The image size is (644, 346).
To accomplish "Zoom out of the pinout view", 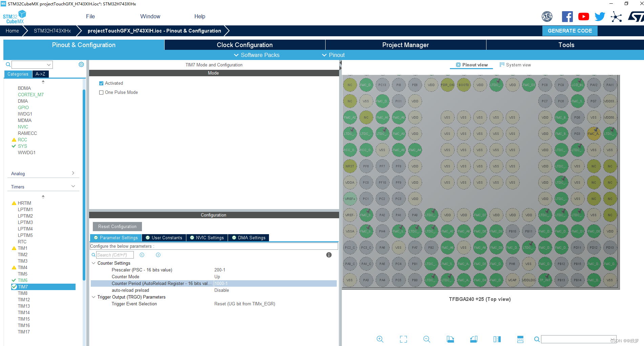I will click(x=427, y=339).
